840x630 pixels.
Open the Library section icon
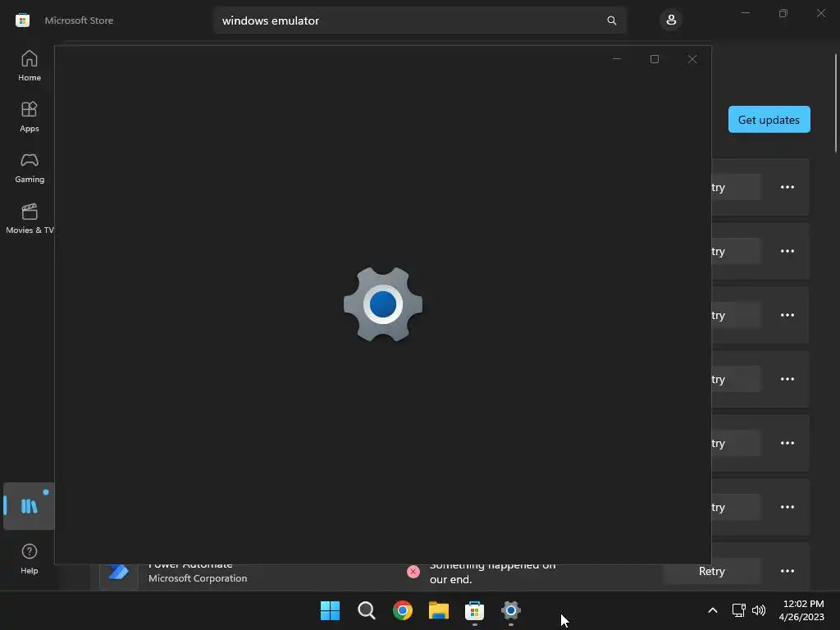(x=29, y=505)
